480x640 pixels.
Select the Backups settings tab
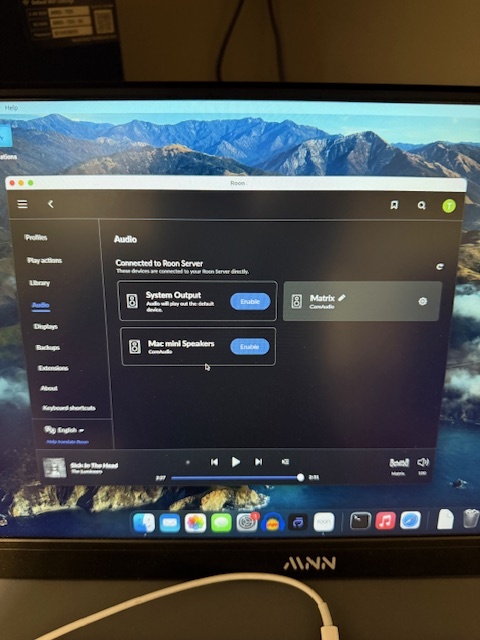click(48, 347)
